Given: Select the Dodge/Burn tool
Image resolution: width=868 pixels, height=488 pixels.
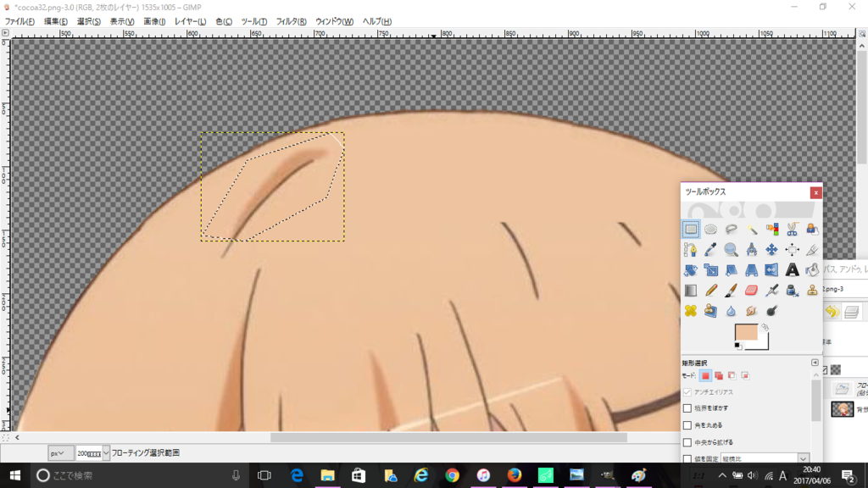Looking at the screenshot, I should [x=771, y=311].
